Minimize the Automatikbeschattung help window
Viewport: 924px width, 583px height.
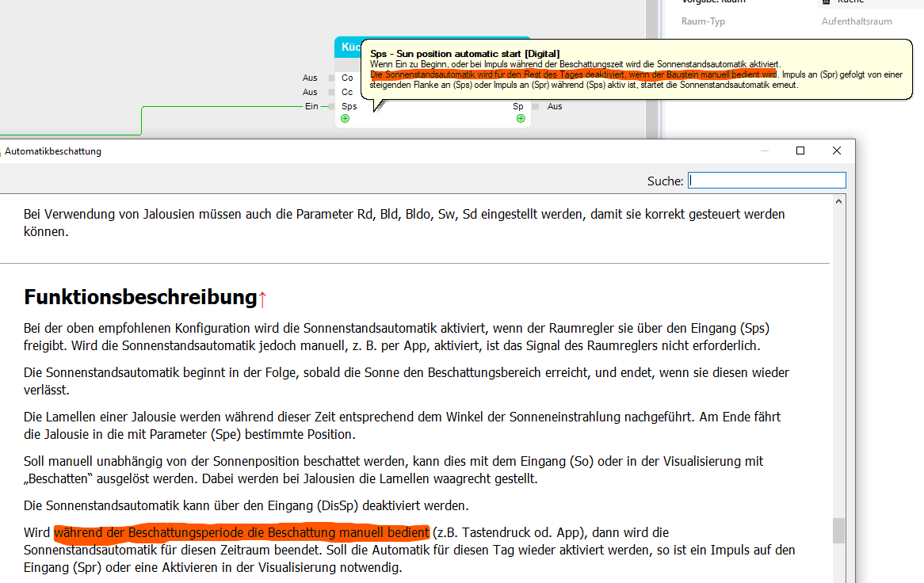[764, 151]
